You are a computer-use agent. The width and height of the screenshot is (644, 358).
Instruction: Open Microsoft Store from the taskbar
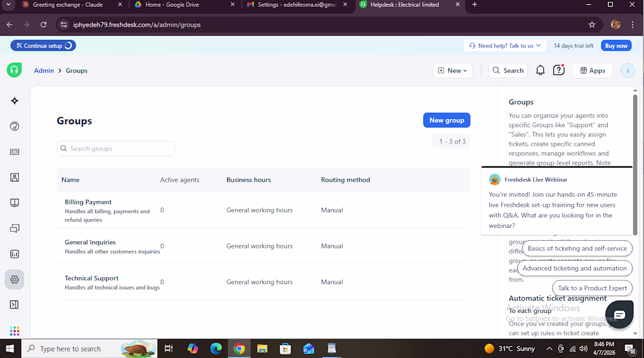click(x=285, y=349)
